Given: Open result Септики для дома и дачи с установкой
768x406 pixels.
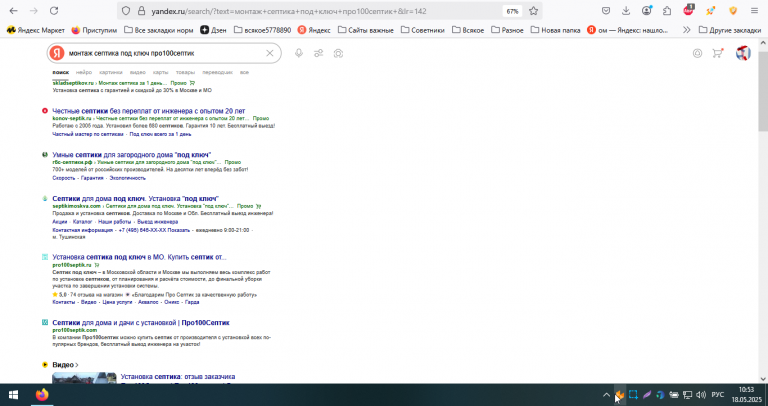Looking at the screenshot, I should click(x=141, y=323).
